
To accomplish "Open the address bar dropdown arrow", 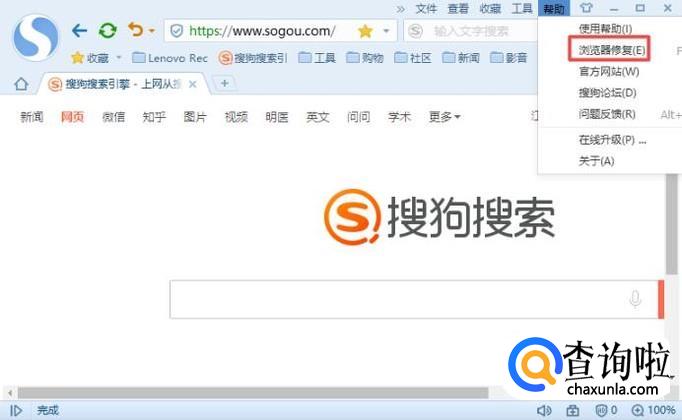I will click(386, 31).
